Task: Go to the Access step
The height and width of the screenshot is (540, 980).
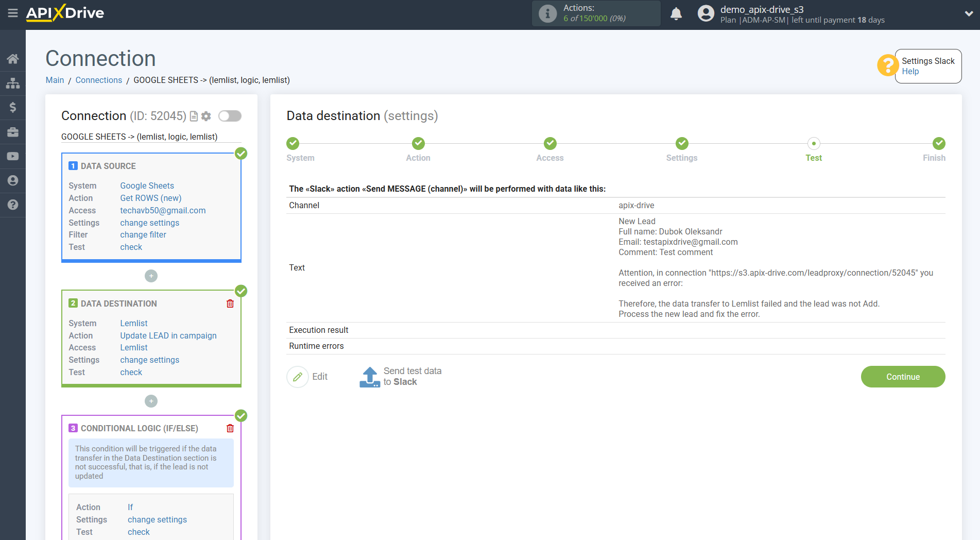Action: click(550, 143)
